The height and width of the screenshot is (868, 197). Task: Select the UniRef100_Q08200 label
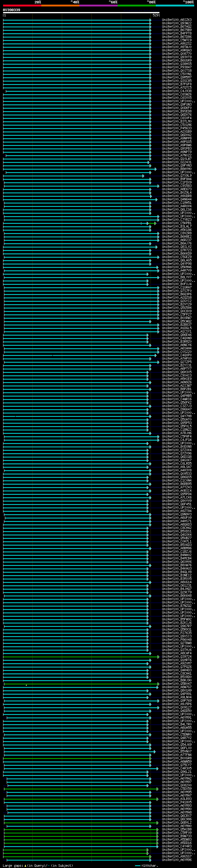click(177, 785)
